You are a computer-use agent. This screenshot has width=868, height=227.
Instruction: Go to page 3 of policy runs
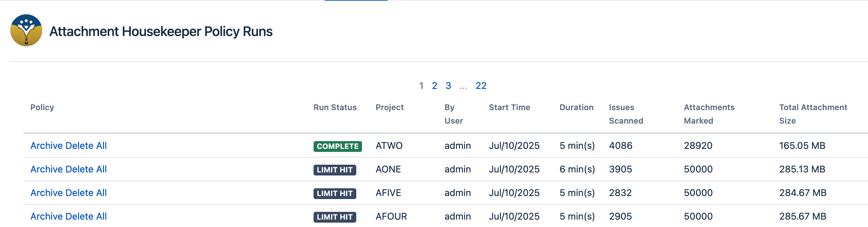click(448, 86)
